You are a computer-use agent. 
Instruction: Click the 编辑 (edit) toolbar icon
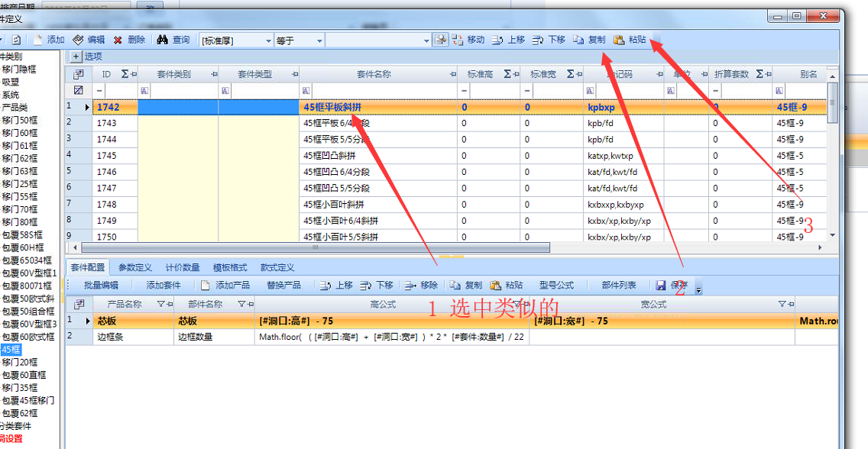click(79, 40)
